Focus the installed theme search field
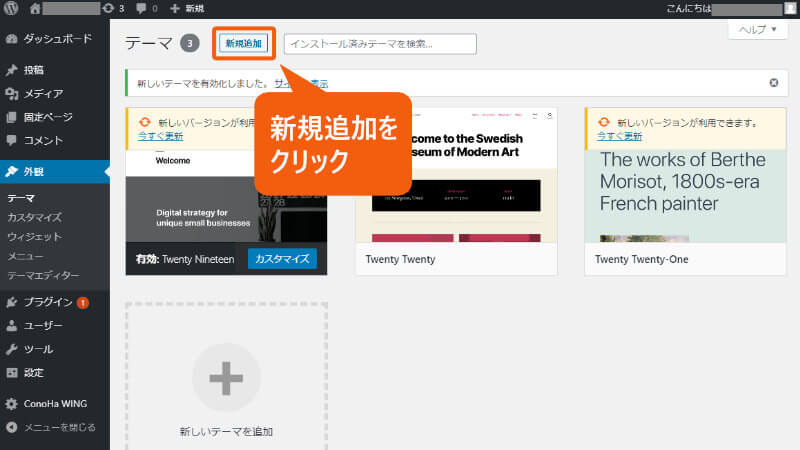Viewport: 800px width, 450px height. coord(380,44)
